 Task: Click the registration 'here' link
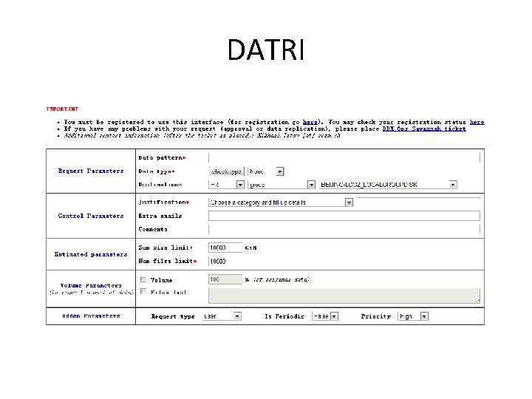(310, 122)
